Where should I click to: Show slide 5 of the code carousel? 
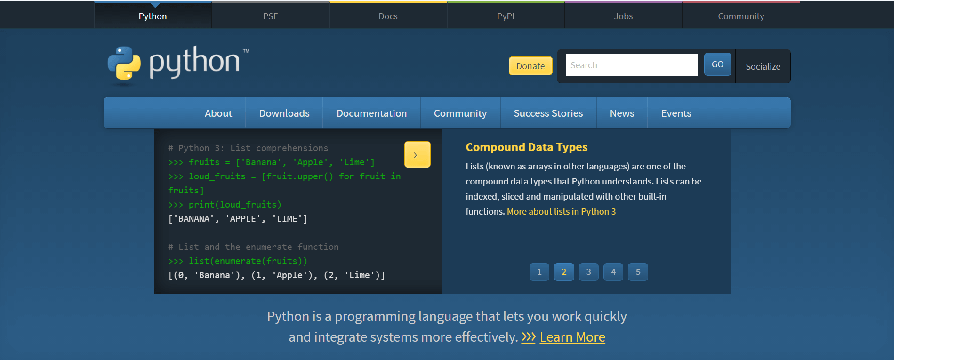[638, 272]
